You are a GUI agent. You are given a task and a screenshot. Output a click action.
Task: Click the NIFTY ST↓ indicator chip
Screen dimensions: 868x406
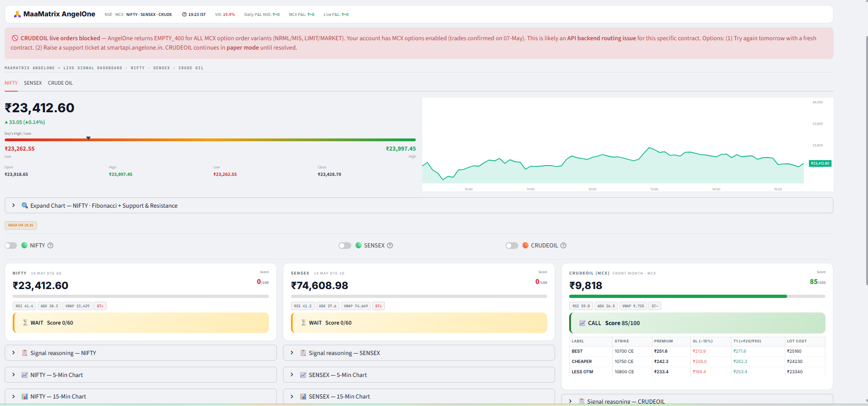(x=100, y=306)
